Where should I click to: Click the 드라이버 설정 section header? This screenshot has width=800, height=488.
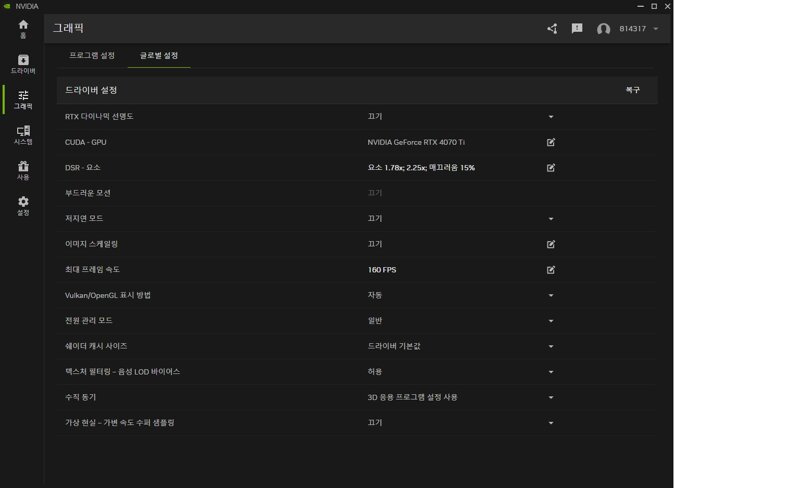pos(91,90)
